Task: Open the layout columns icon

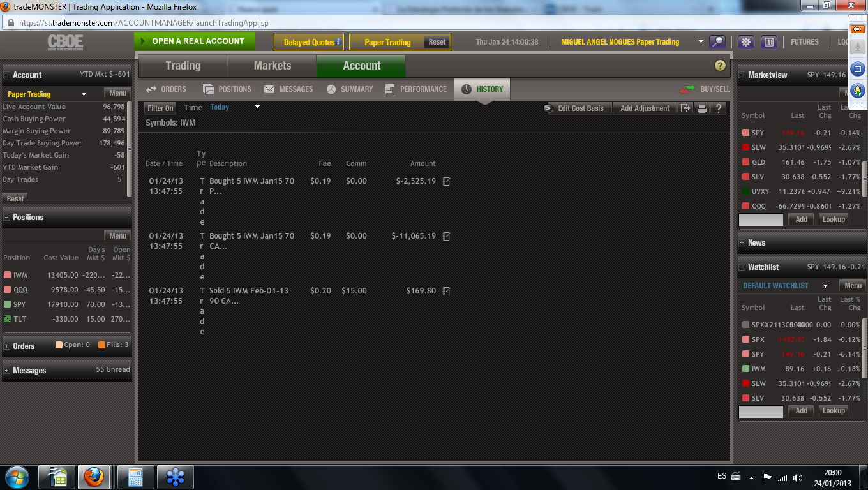Action: point(769,42)
